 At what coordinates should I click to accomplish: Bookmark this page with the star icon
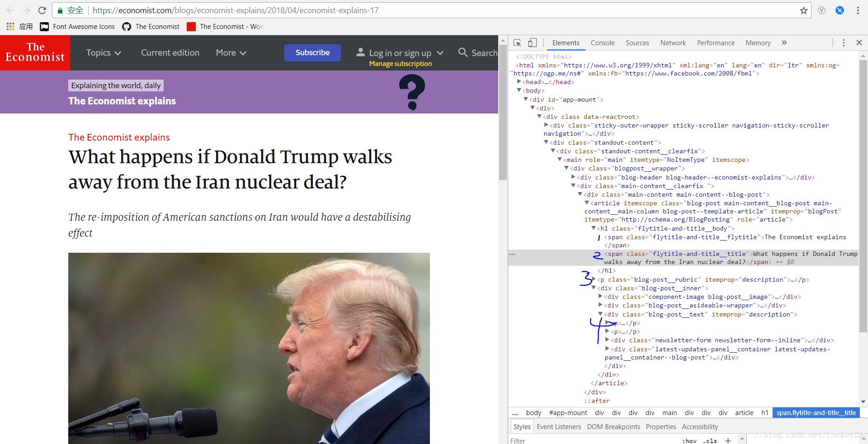(803, 10)
